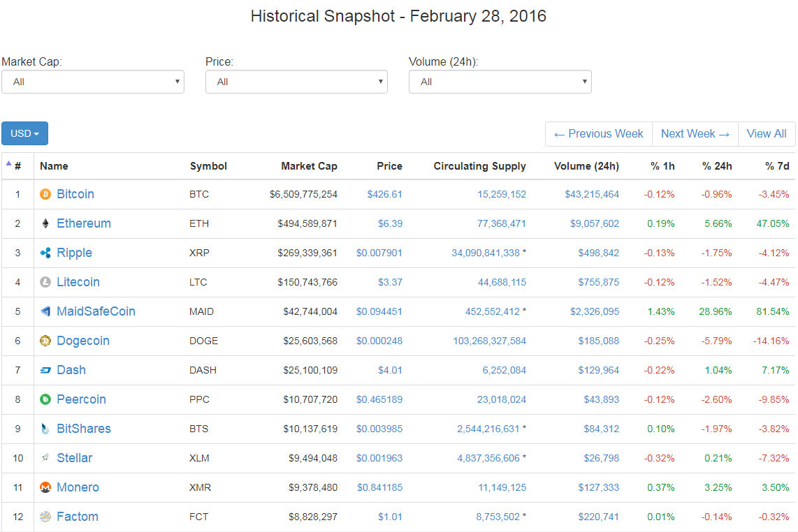The width and height of the screenshot is (798, 532).
Task: Click the Factom logo icon
Action: click(45, 517)
